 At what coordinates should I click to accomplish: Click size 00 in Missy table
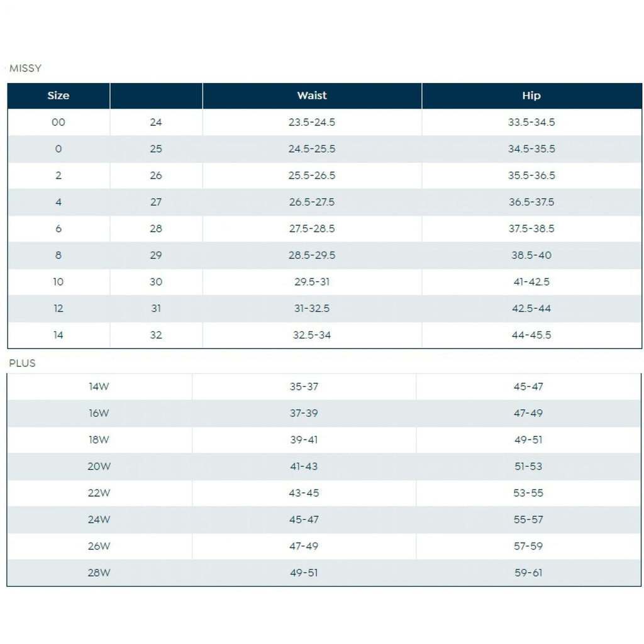point(58,122)
